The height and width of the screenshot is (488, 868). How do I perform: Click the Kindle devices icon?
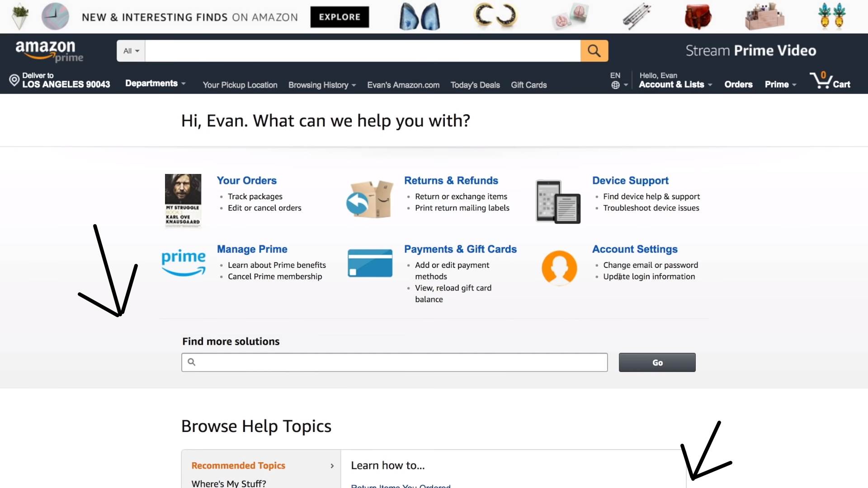click(x=558, y=202)
